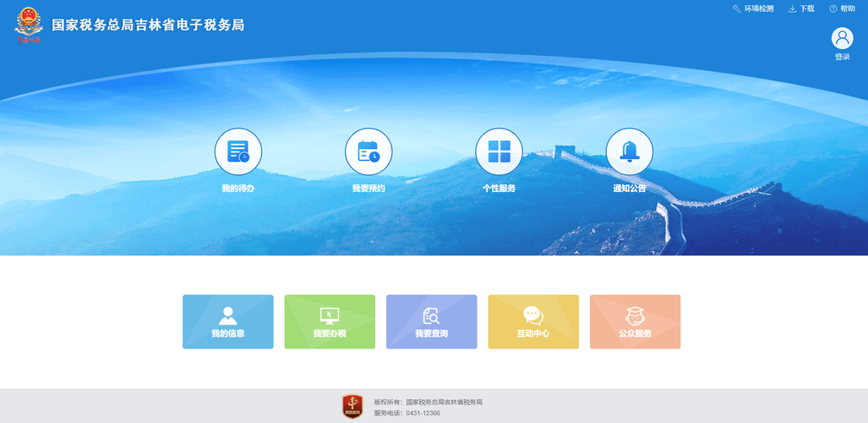This screenshot has height=423, width=868.
Task: Click the national tax emblem logo
Action: pyautogui.click(x=28, y=25)
